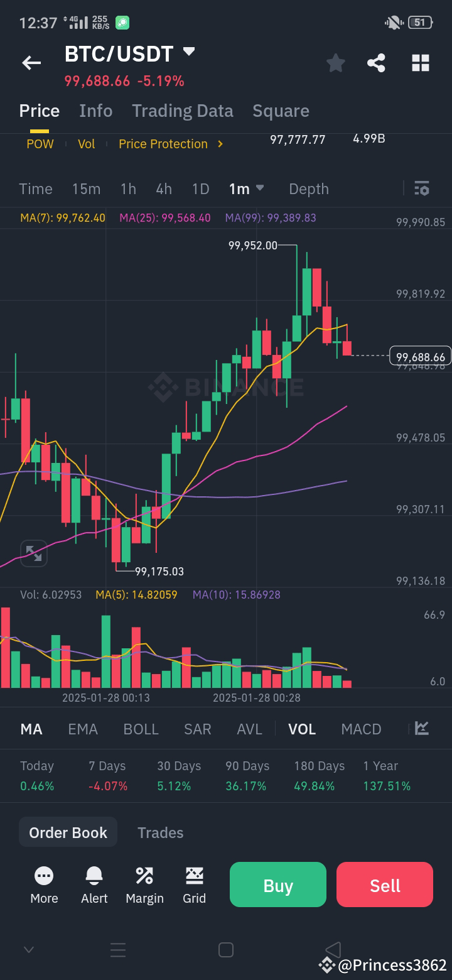Open the markets grid icon
This screenshot has width=452, height=980.
[x=420, y=63]
